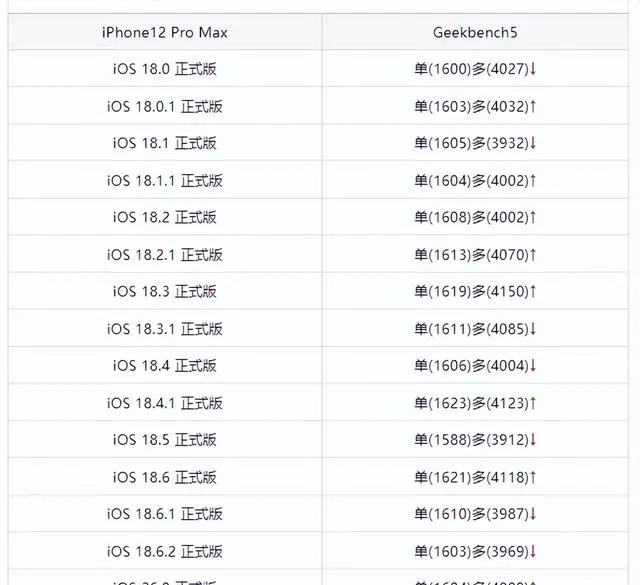The width and height of the screenshot is (640, 585).
Task: Click the up arrow beside score 4150
Action: pyautogui.click(x=533, y=291)
